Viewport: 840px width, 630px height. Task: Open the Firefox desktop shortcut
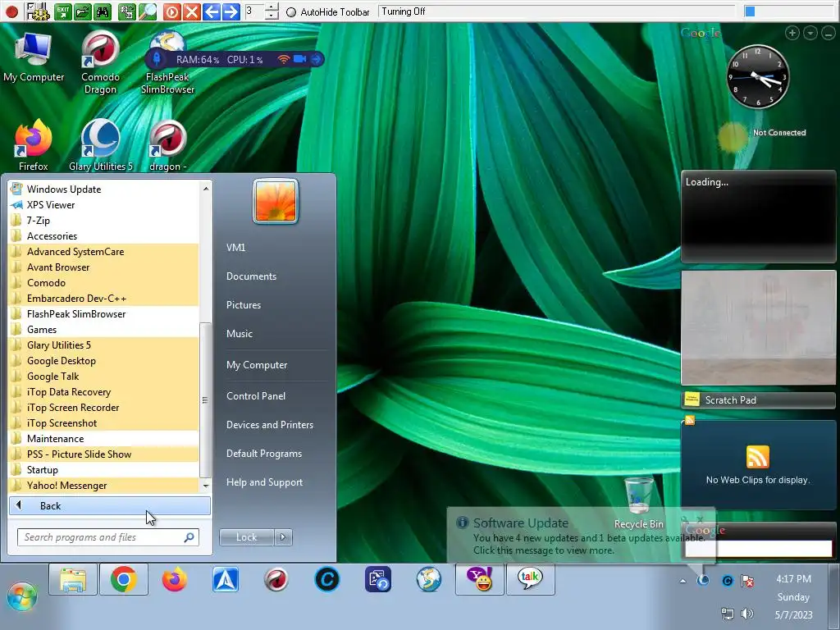coord(33,144)
